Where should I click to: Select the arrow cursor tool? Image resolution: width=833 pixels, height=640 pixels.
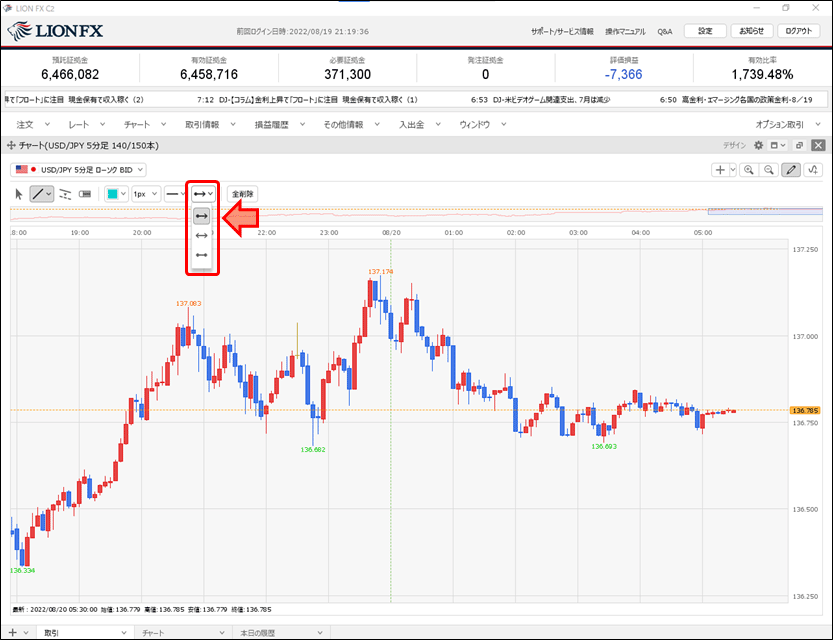tap(19, 194)
